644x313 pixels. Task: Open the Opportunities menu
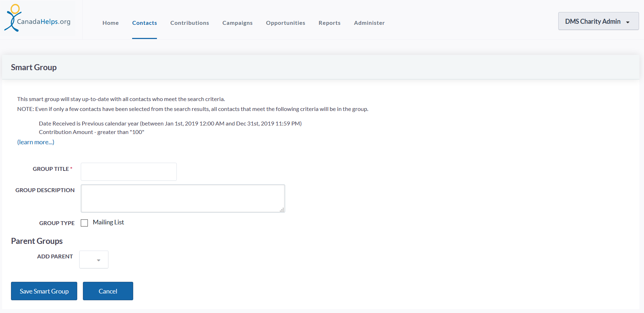(x=286, y=23)
